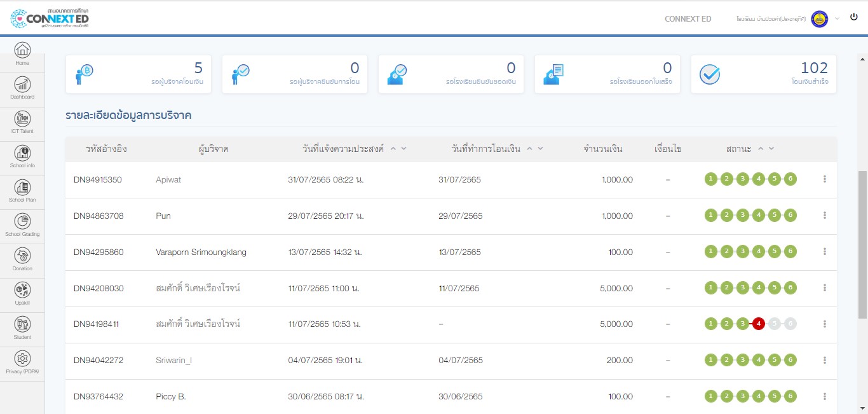Viewport: 868px width, 414px height.
Task: Open the Dashboard sidebar icon
Action: [22, 88]
